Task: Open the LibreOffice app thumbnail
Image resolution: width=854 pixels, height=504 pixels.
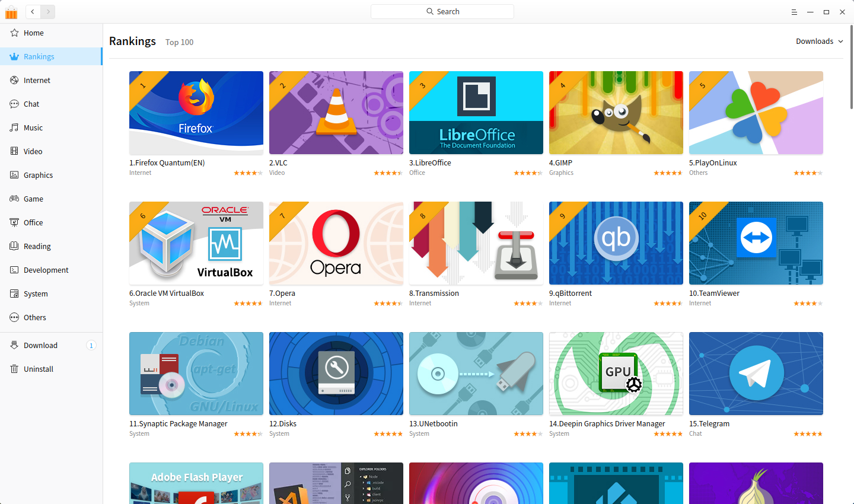Action: click(x=476, y=113)
